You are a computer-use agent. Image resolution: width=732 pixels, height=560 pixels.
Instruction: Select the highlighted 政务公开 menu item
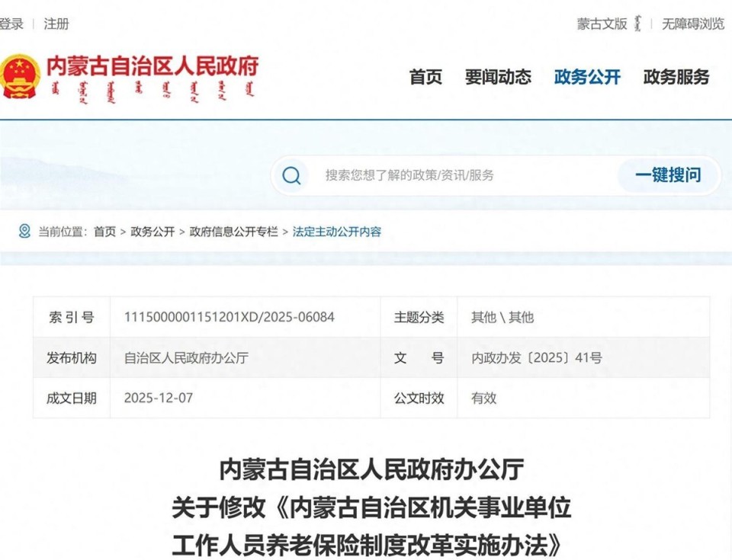point(586,78)
